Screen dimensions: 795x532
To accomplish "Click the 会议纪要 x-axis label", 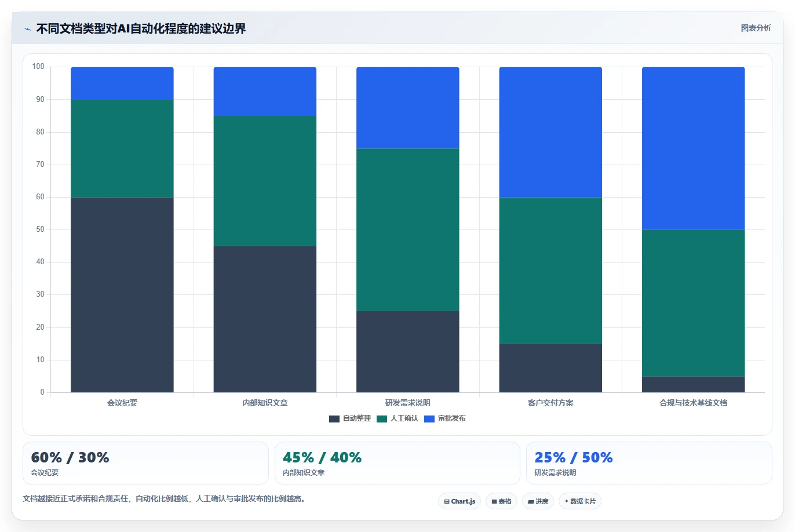I will point(122,403).
